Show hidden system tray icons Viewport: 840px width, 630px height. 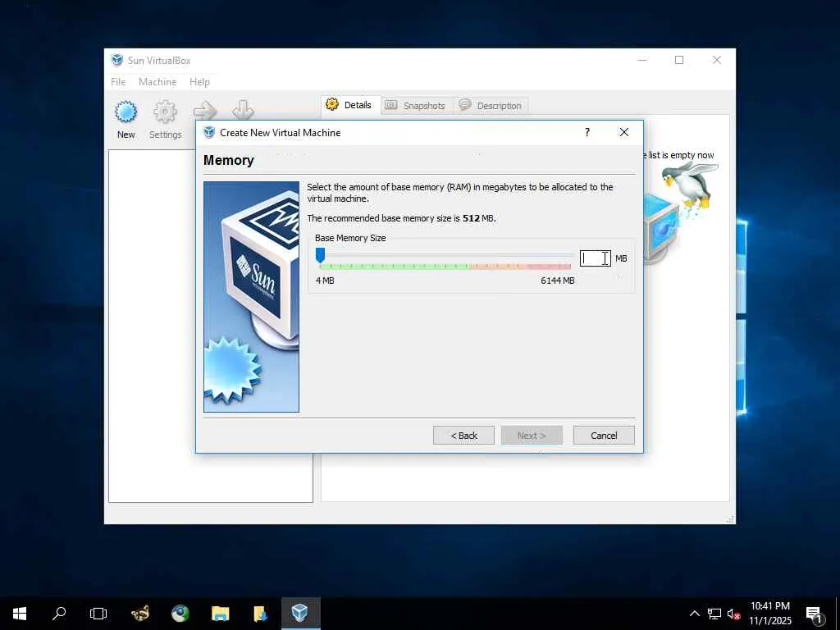(694, 614)
